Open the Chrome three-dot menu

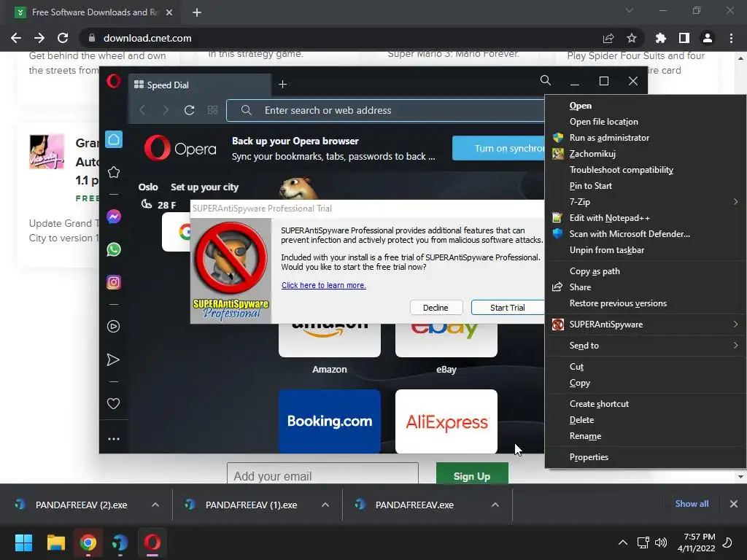click(731, 38)
